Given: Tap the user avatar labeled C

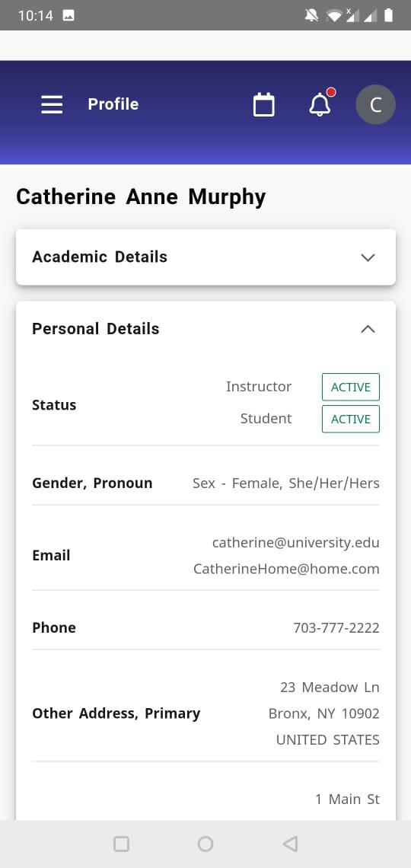Looking at the screenshot, I should click(375, 104).
